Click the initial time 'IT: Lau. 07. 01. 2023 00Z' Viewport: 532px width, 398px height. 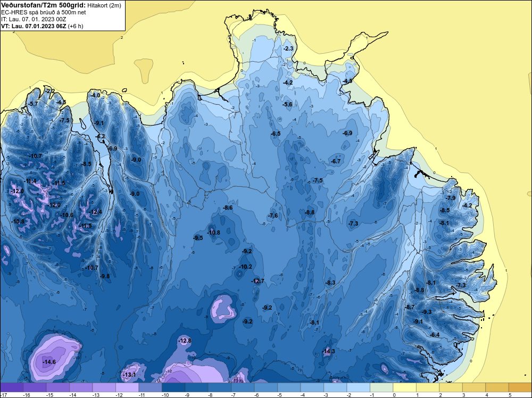[x=34, y=19]
